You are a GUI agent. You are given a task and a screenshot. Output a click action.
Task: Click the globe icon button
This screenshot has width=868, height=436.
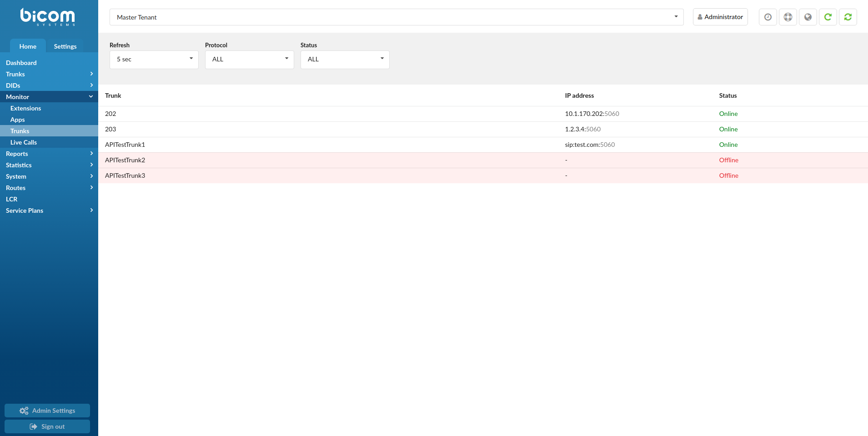pyautogui.click(x=808, y=17)
